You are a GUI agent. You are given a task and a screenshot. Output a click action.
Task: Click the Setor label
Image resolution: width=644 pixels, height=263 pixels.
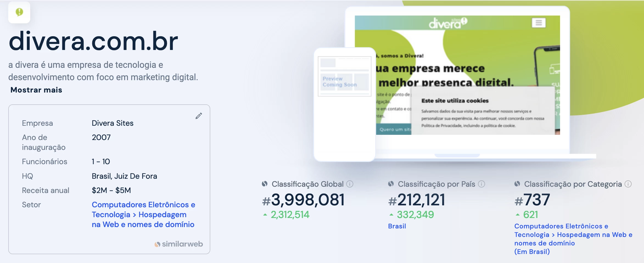pyautogui.click(x=31, y=205)
